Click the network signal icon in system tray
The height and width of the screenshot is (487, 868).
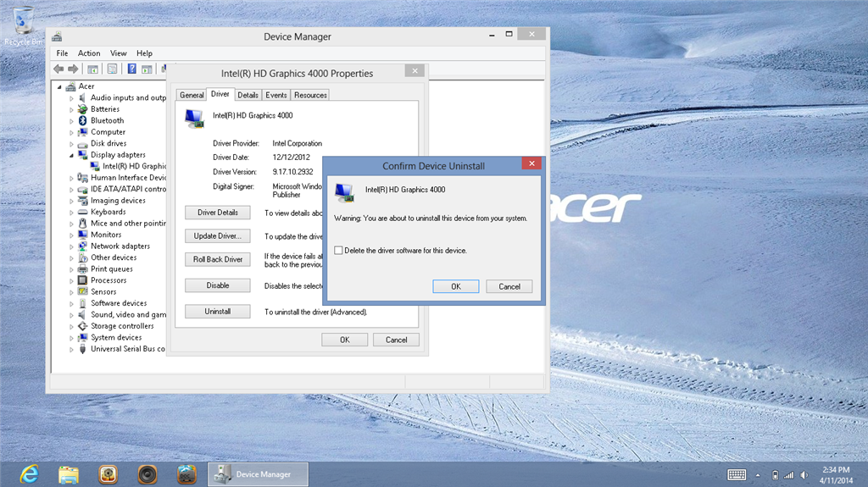tap(789, 475)
